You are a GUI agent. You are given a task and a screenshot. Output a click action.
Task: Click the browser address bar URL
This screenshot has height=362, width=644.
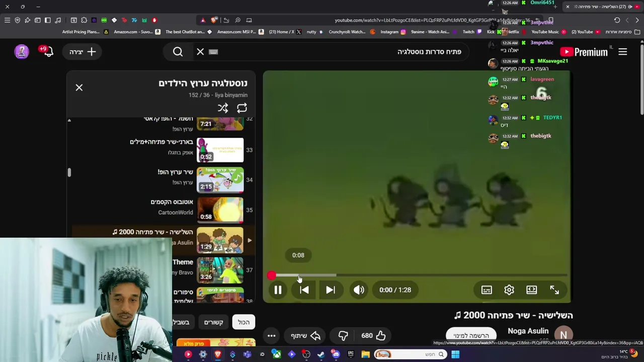pos(433,20)
